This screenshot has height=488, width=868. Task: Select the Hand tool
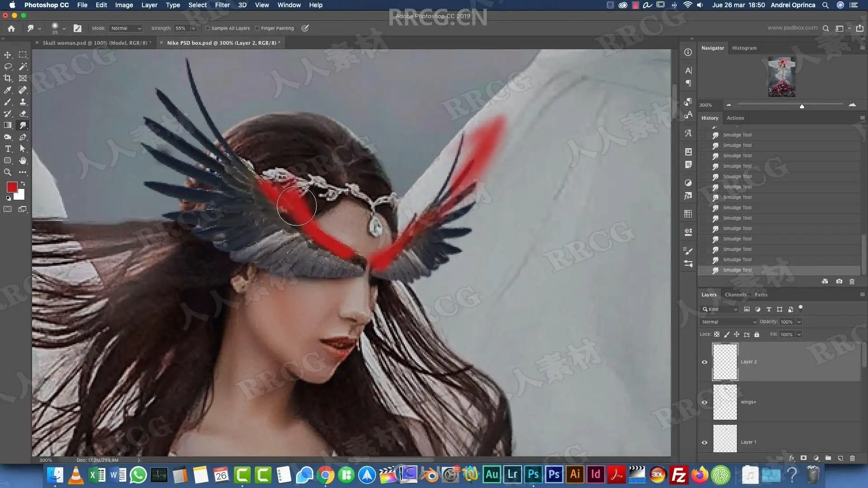pyautogui.click(x=23, y=160)
